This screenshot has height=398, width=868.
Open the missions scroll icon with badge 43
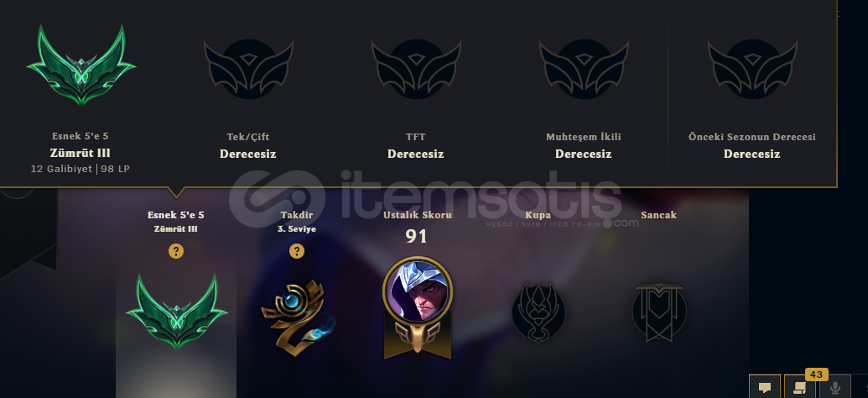tap(800, 387)
